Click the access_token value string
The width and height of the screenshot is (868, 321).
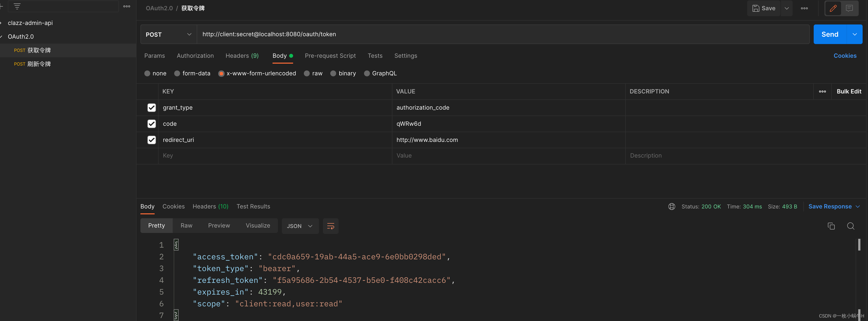(x=357, y=257)
